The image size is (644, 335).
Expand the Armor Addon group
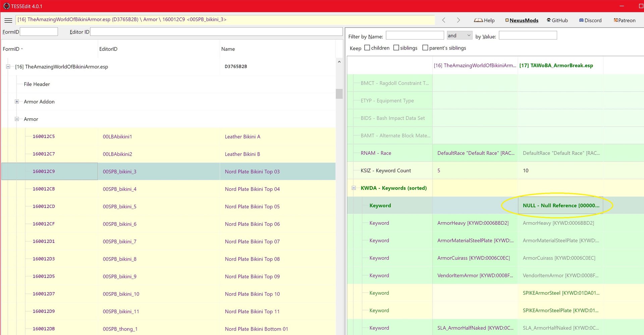pos(17,102)
